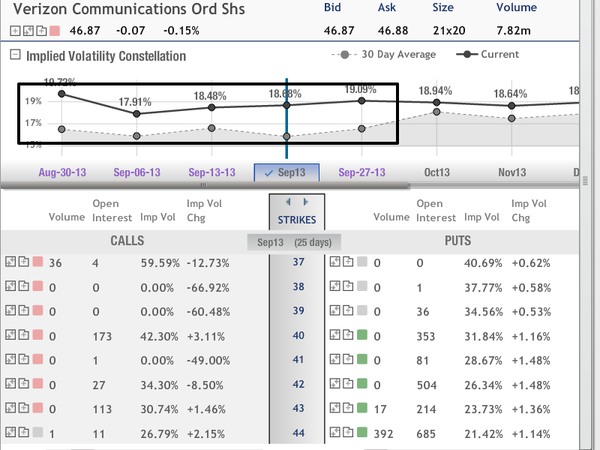Click the green swatch on strike 40 put row
The height and width of the screenshot is (450, 600).
(x=362, y=335)
